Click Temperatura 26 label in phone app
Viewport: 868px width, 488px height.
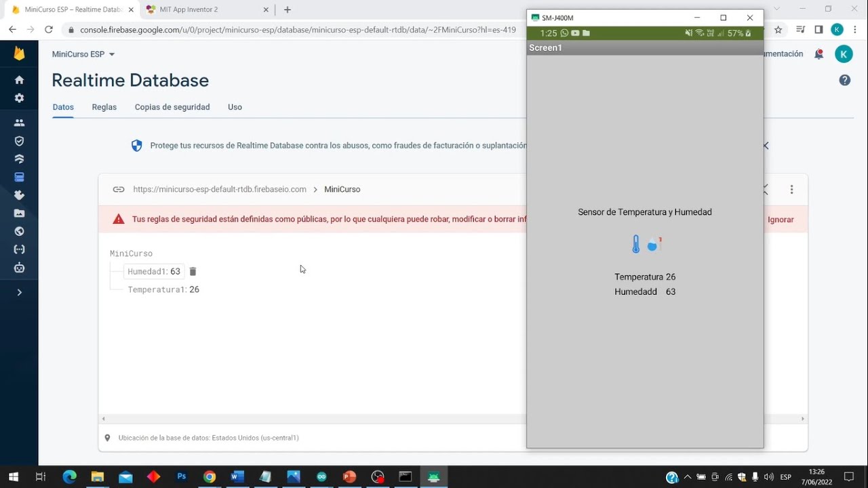(645, 277)
